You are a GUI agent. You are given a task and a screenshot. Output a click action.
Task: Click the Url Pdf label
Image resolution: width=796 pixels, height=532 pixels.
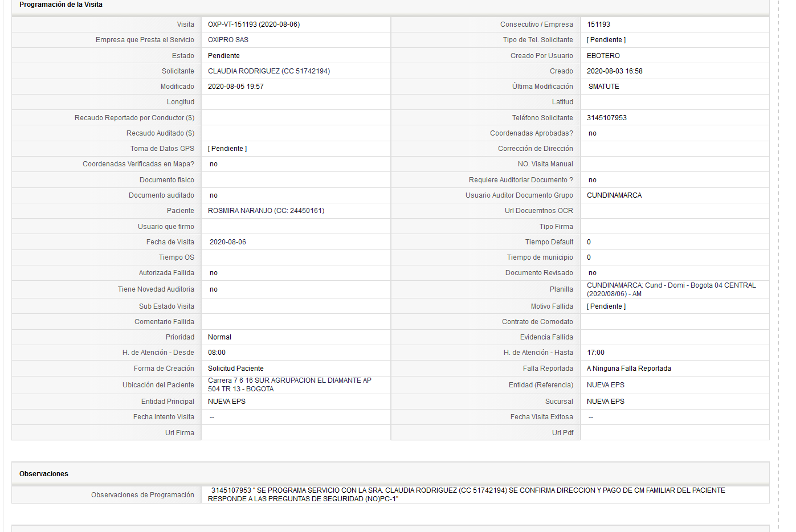point(562,433)
